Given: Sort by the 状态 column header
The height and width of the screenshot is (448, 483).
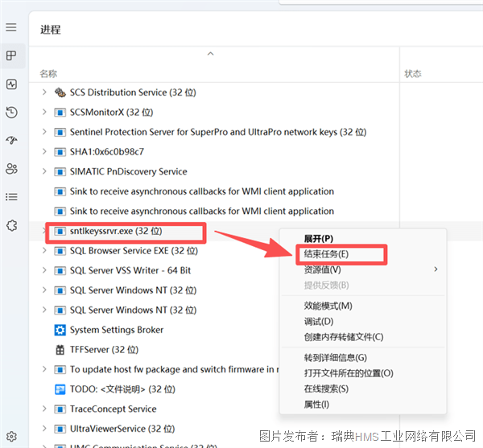Looking at the screenshot, I should click(x=413, y=74).
